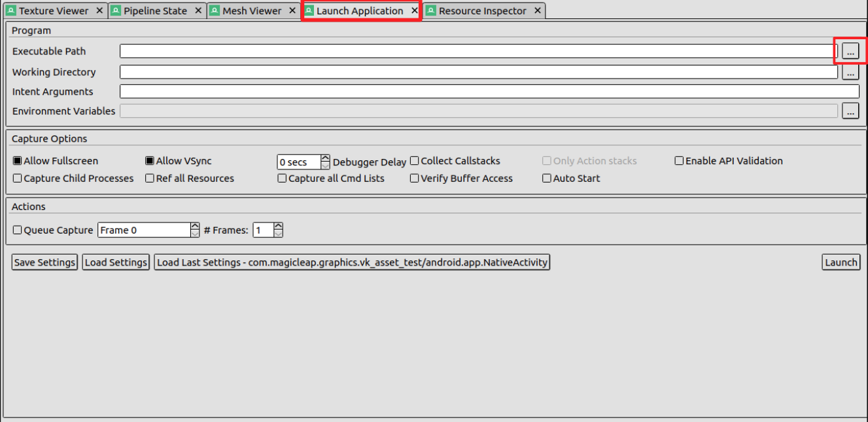Switch to the Texture Viewer tab
The height and width of the screenshot is (422, 868).
[53, 10]
